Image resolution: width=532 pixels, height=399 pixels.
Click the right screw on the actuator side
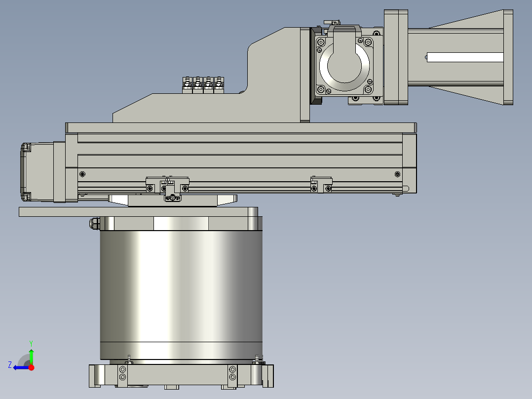tap(398, 174)
